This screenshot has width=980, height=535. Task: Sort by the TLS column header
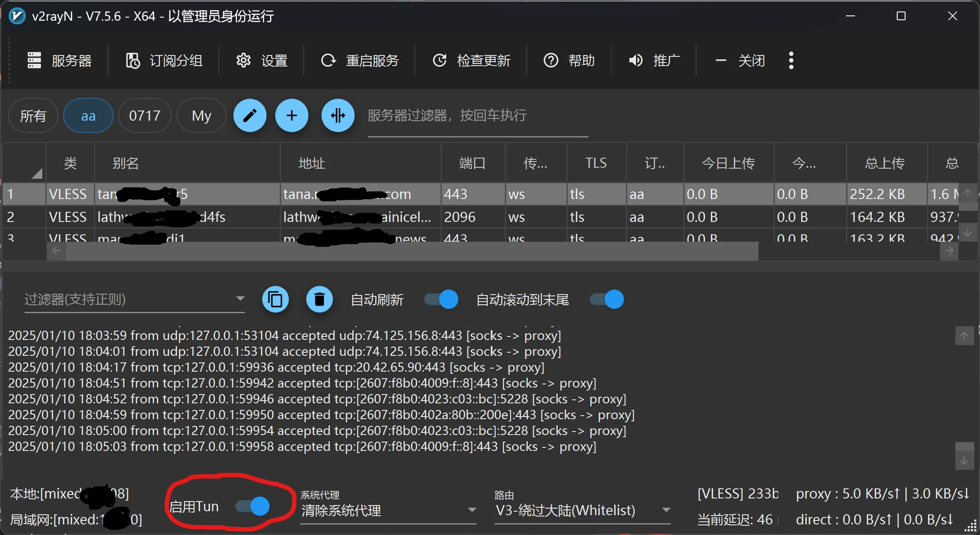point(596,163)
